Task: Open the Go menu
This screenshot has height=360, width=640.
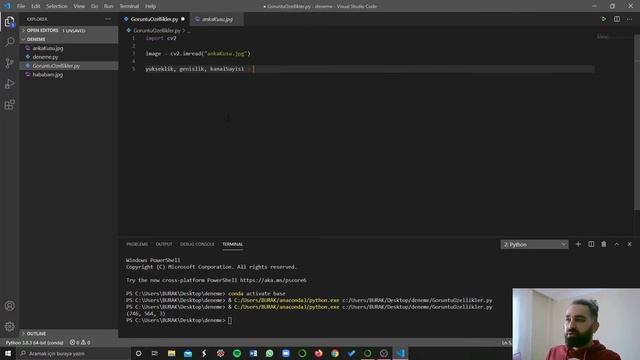Action: pos(94,6)
